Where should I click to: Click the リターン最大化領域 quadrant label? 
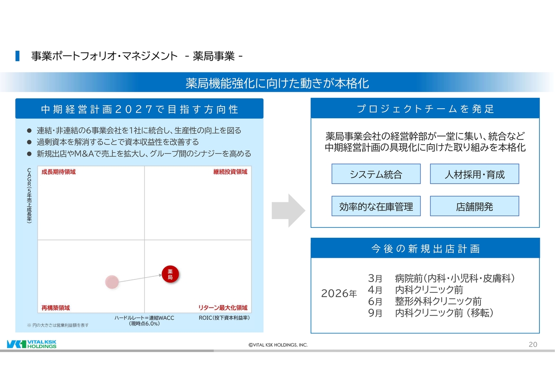coord(223,308)
